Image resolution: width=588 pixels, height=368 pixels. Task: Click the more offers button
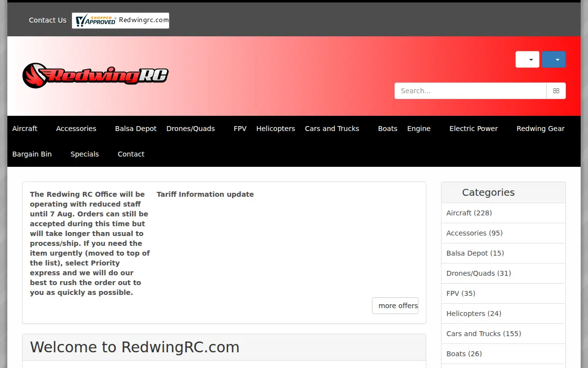pos(395,306)
